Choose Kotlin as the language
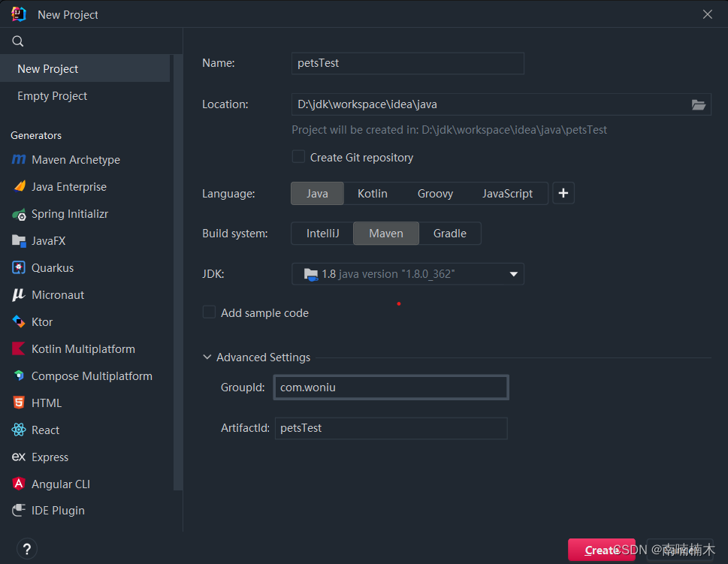The width and height of the screenshot is (728, 564). click(x=373, y=193)
